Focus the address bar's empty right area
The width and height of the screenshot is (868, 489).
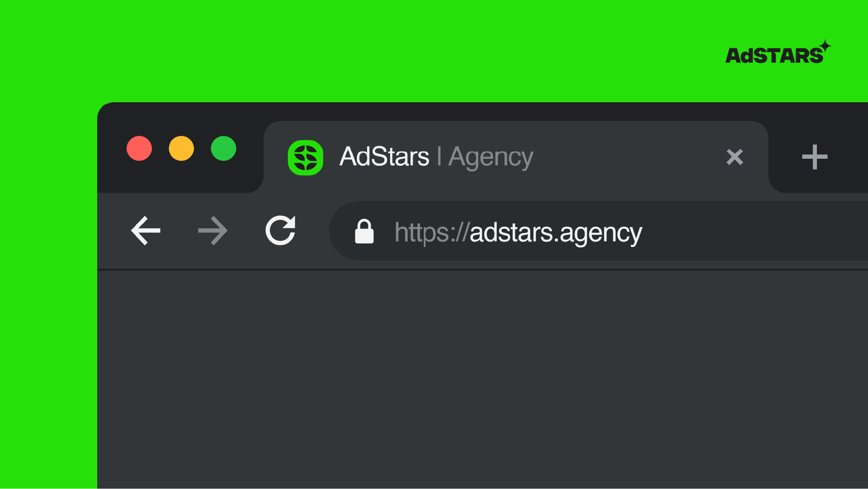[x=755, y=231]
